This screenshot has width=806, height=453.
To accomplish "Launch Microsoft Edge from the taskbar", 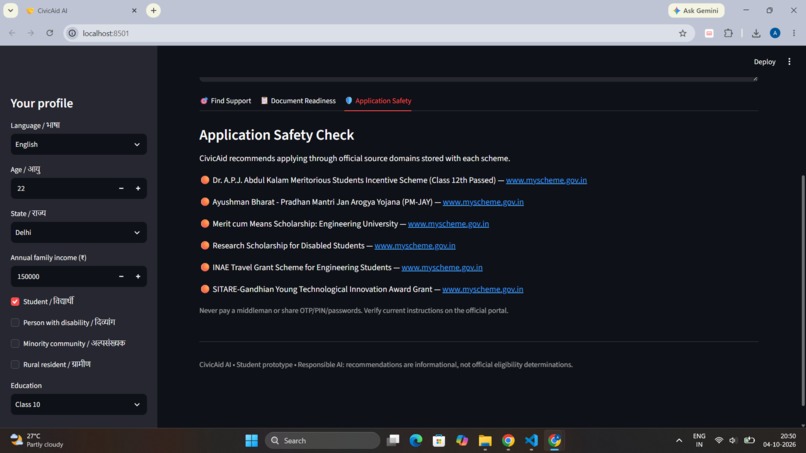I will [416, 441].
